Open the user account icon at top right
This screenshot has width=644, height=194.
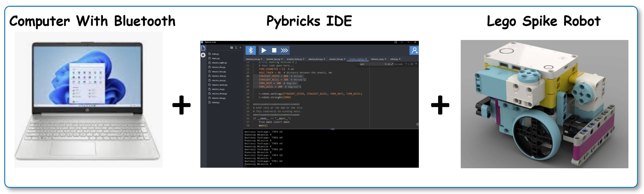click(x=414, y=50)
